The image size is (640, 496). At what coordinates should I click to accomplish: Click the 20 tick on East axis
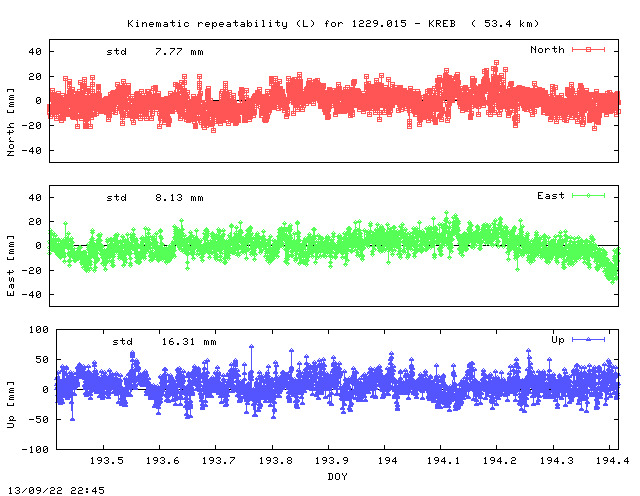coord(35,222)
